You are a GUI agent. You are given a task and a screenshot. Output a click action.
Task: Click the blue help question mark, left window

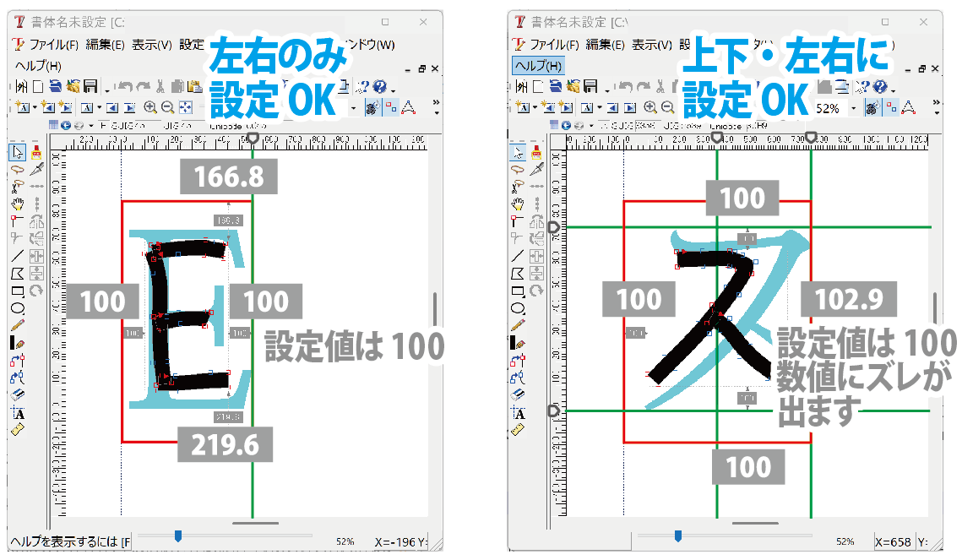click(380, 86)
